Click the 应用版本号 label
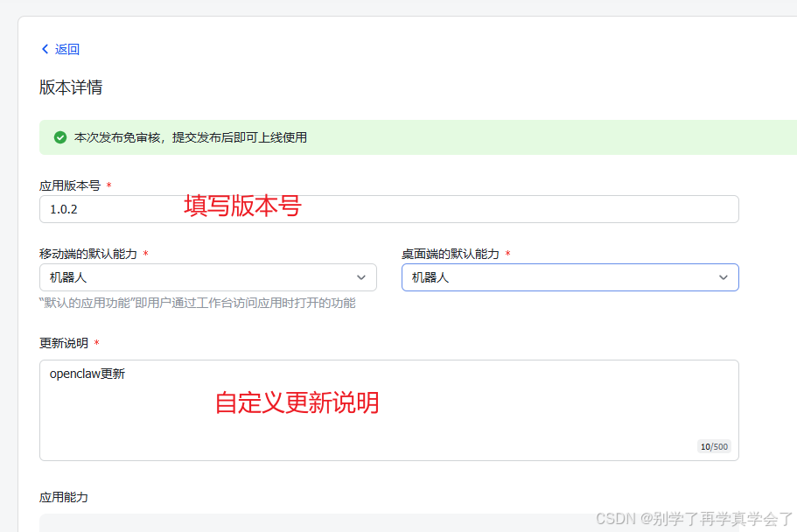 [70, 185]
